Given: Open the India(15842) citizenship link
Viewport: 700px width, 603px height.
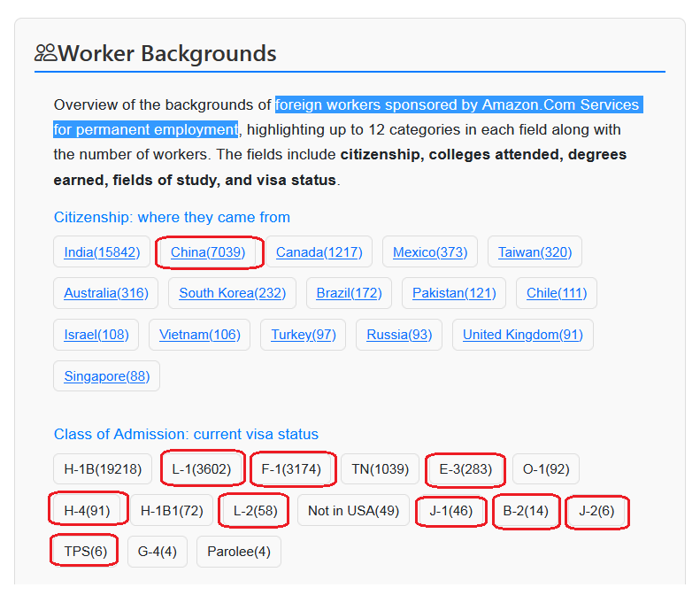Looking at the screenshot, I should point(102,252).
